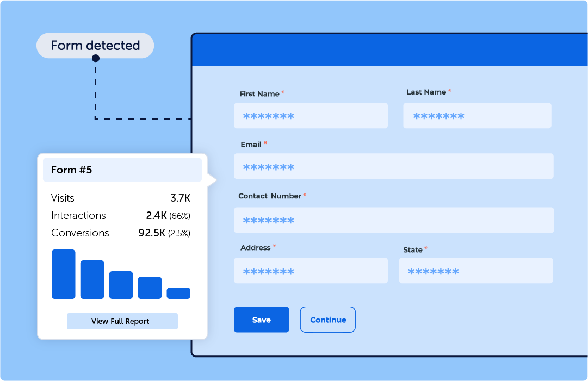Click the Conversions 92.5K value

point(151,233)
